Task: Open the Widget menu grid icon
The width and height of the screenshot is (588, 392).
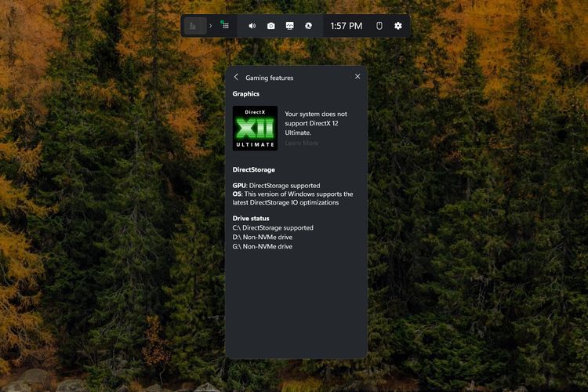Action: point(226,26)
